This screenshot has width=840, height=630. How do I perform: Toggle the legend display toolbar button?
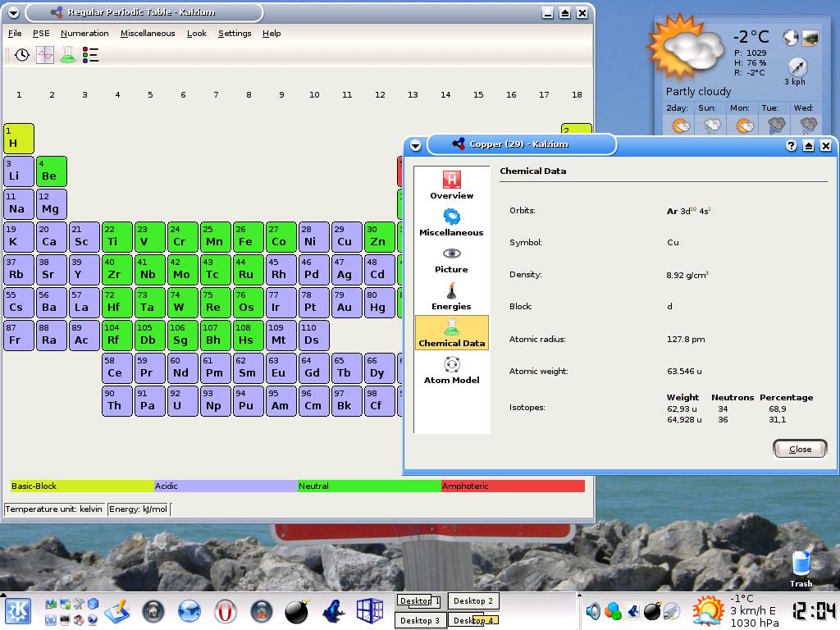90,55
